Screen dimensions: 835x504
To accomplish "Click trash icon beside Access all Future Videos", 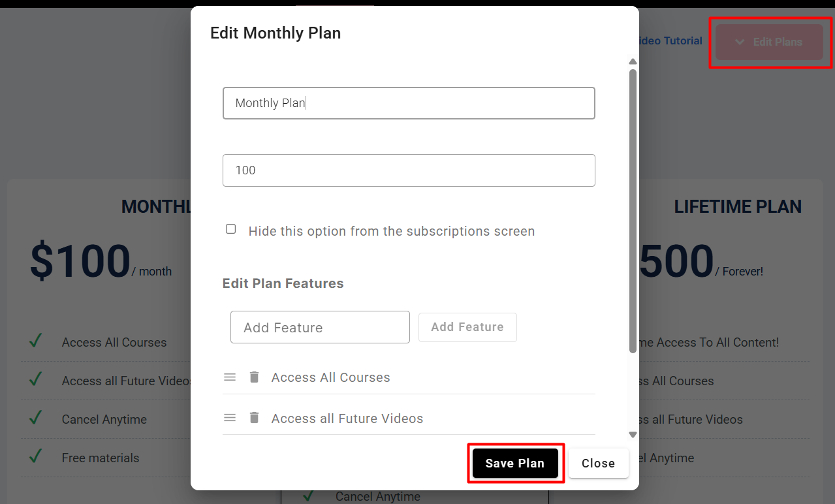I will (255, 418).
